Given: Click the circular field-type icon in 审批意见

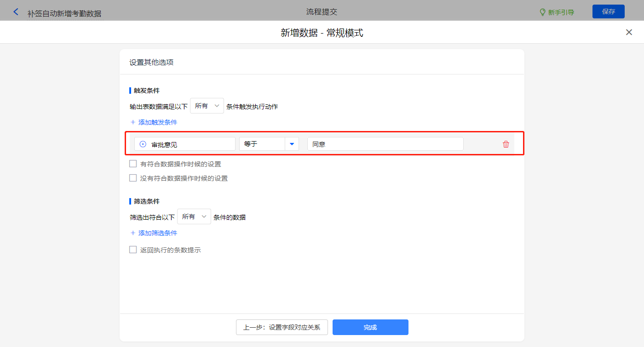Looking at the screenshot, I should pos(143,144).
